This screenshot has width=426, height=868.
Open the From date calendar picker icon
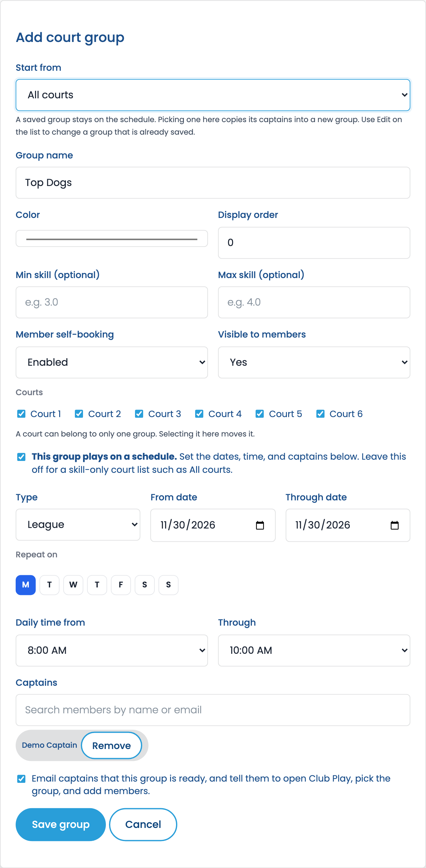point(259,525)
